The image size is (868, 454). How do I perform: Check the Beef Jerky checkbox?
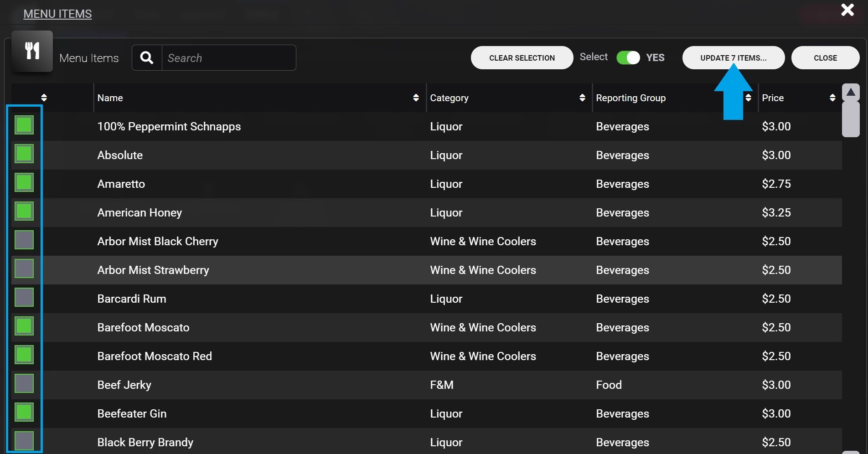coord(24,383)
